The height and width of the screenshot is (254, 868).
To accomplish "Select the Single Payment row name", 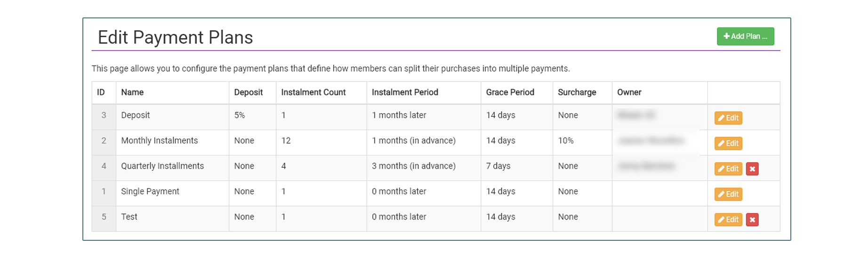I will pyautogui.click(x=150, y=191).
